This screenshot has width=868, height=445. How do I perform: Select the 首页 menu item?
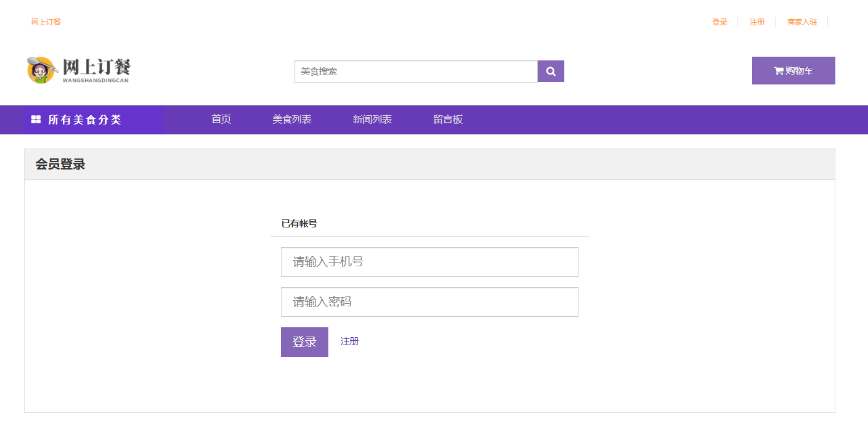(x=221, y=120)
